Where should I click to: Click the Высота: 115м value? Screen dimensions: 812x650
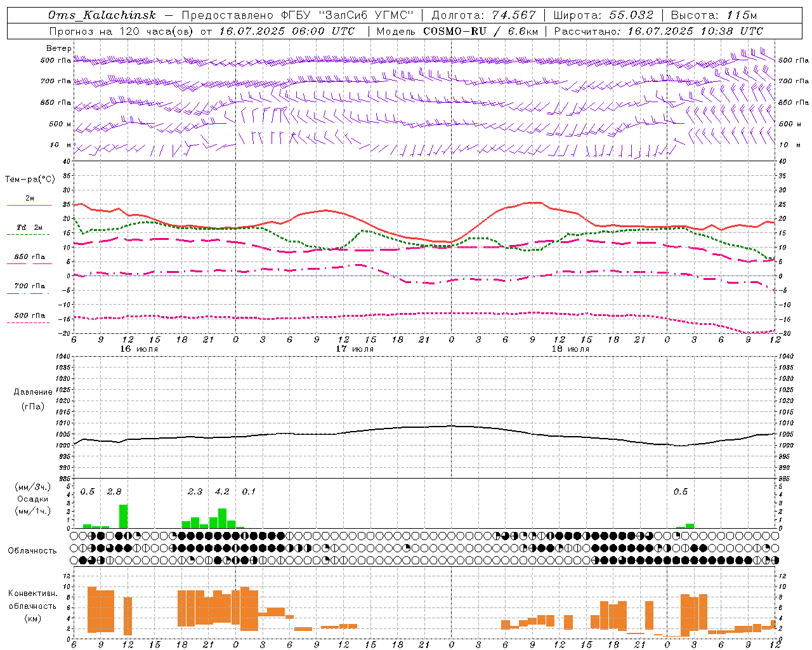pos(714,15)
